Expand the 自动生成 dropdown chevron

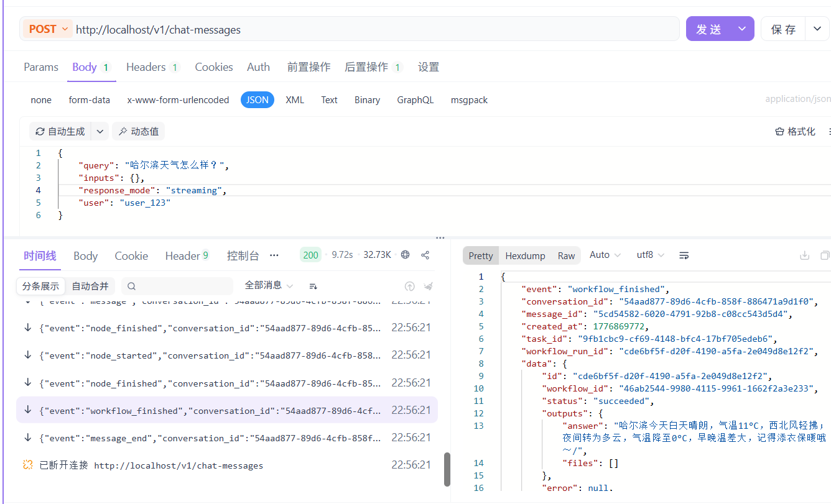point(100,132)
